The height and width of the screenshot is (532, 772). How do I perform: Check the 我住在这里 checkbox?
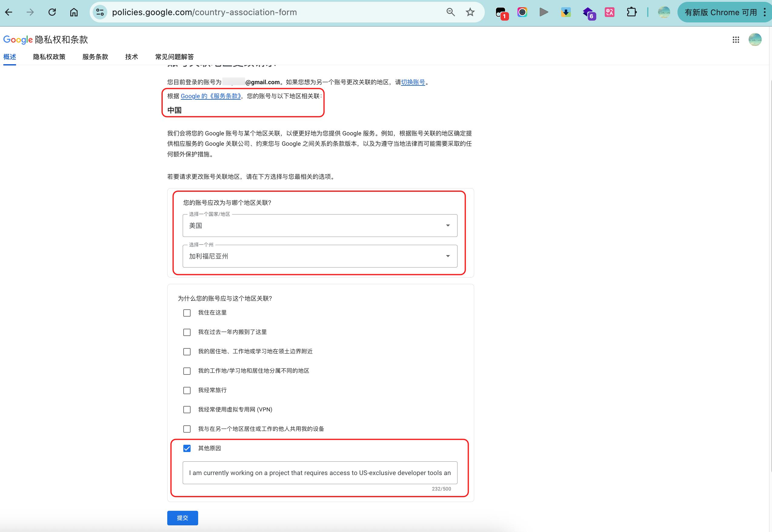(x=187, y=313)
